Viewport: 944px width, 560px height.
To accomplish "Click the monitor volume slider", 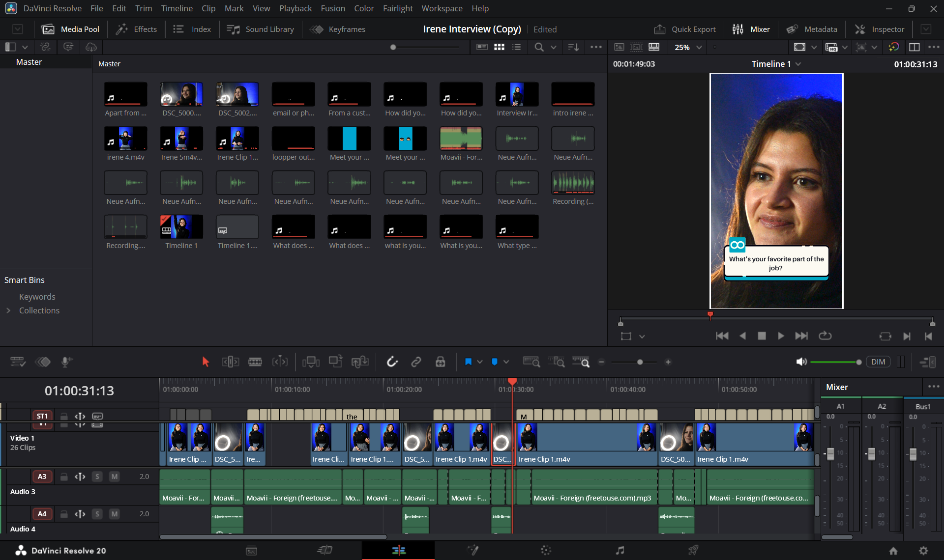I will tap(834, 362).
